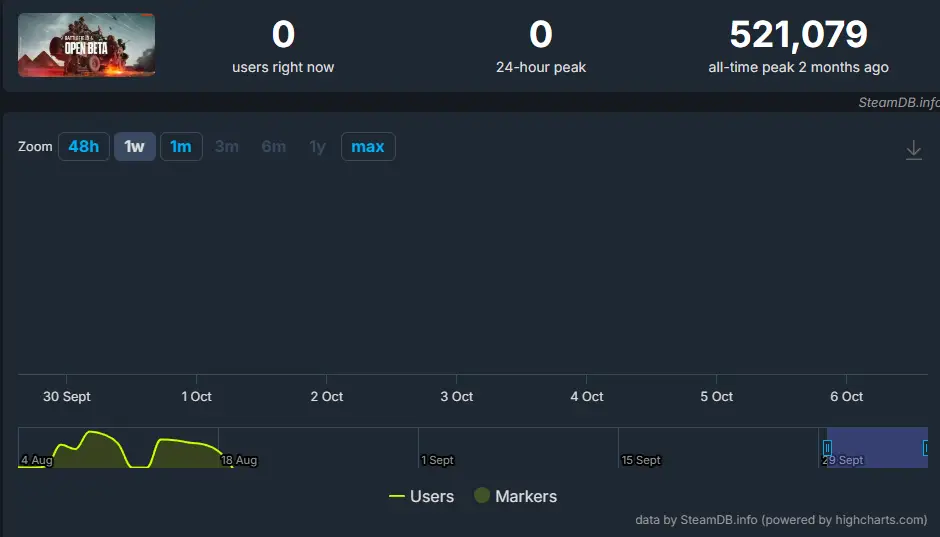This screenshot has width=940, height=537.
Task: Click the 521,079 all-time peak figure
Action: pyautogui.click(x=798, y=35)
